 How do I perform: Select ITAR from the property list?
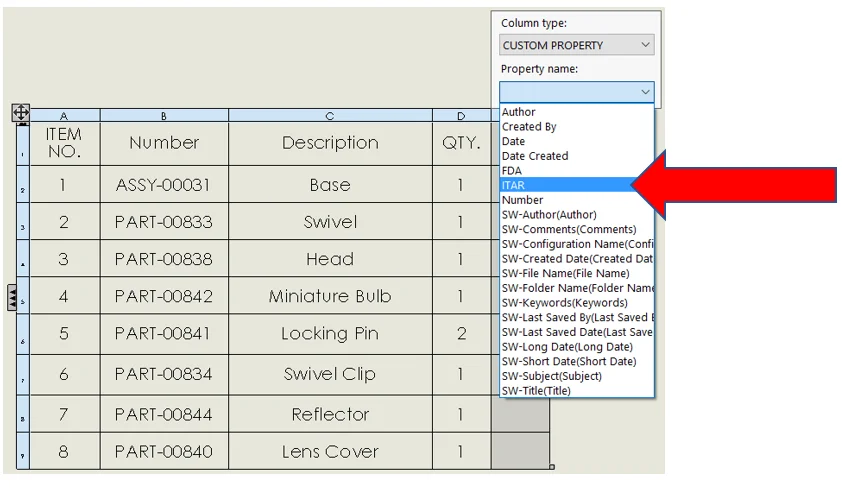point(512,185)
